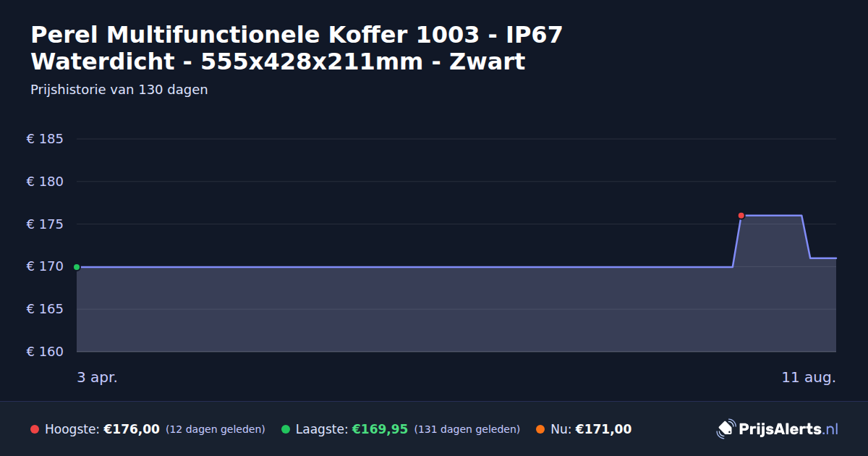Click the orange Nu legend dot
Viewport: 868px width, 456px height.
(x=540, y=429)
